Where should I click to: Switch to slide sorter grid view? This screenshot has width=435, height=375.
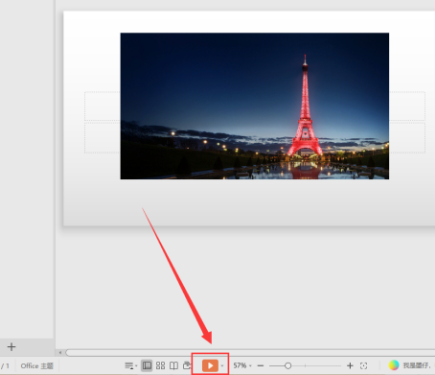[160, 366]
